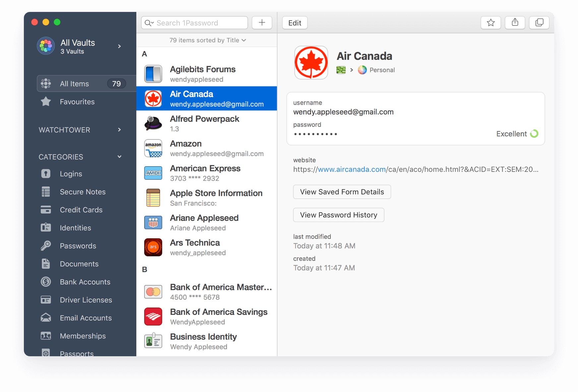Click the Ars Technica icon in list
This screenshot has height=392, width=578.
coord(153,247)
